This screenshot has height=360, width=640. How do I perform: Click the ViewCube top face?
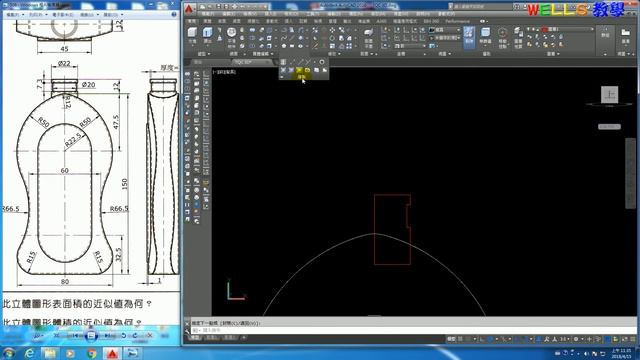[609, 95]
